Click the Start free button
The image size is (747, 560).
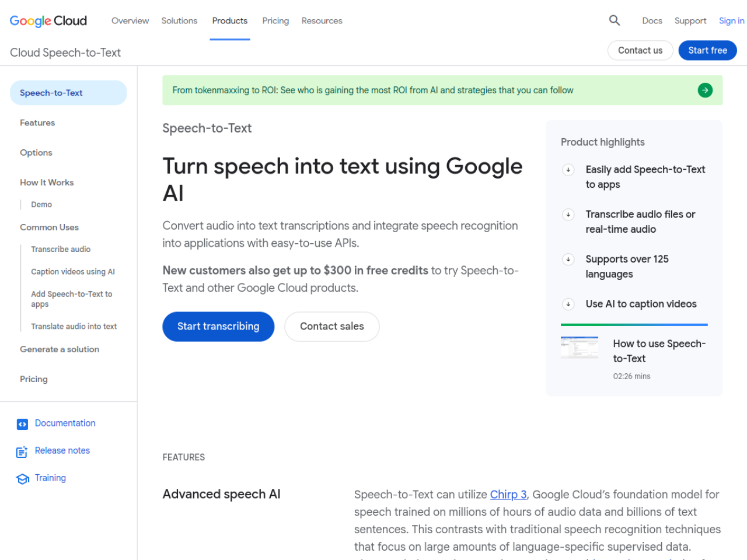coord(707,50)
